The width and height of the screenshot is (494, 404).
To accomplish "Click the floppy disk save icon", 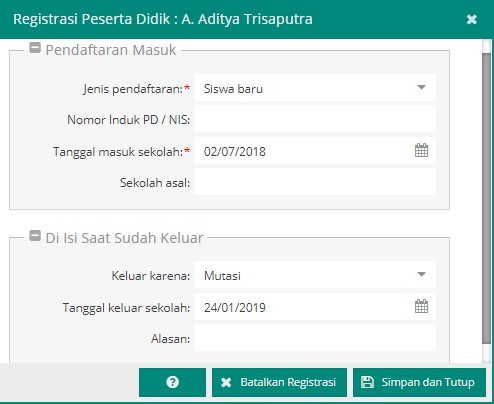I will point(367,382).
